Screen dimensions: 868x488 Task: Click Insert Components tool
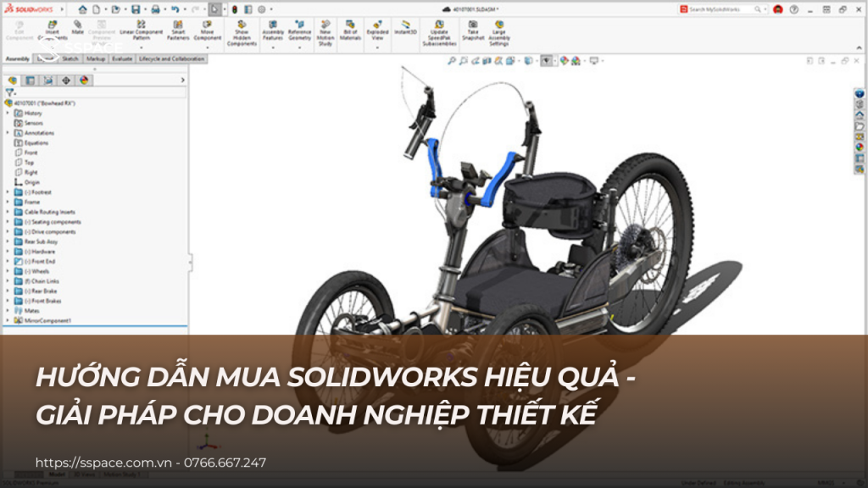[x=52, y=31]
